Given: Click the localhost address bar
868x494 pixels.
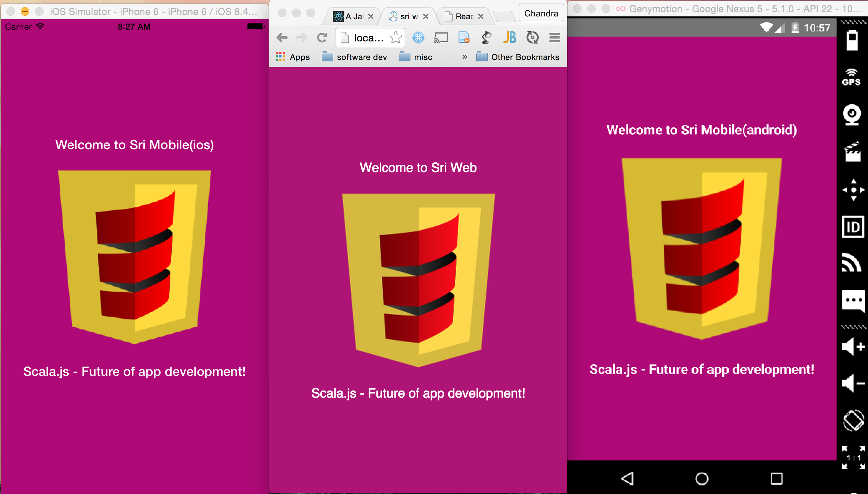Looking at the screenshot, I should (x=368, y=38).
